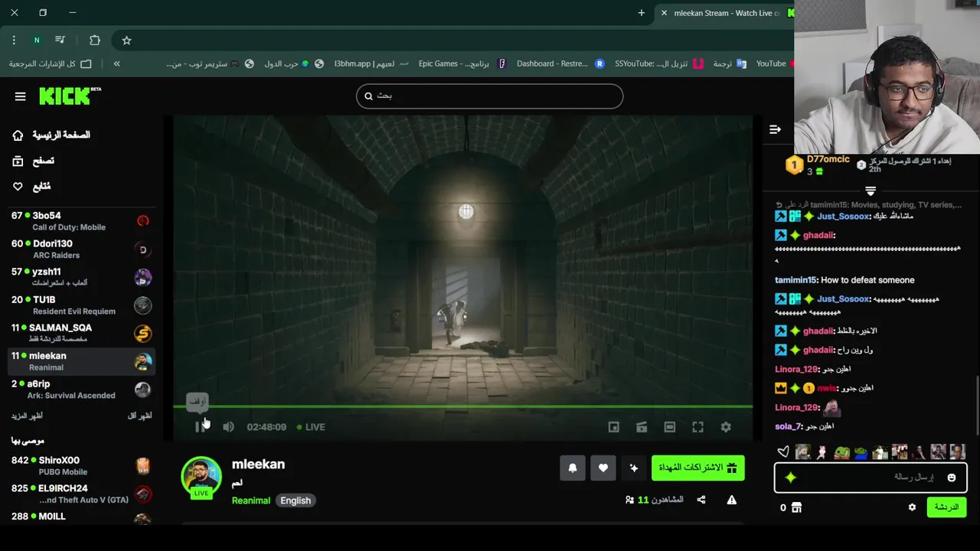
Task: Open recommended channel EL9IRCH24
Action: [x=81, y=494]
